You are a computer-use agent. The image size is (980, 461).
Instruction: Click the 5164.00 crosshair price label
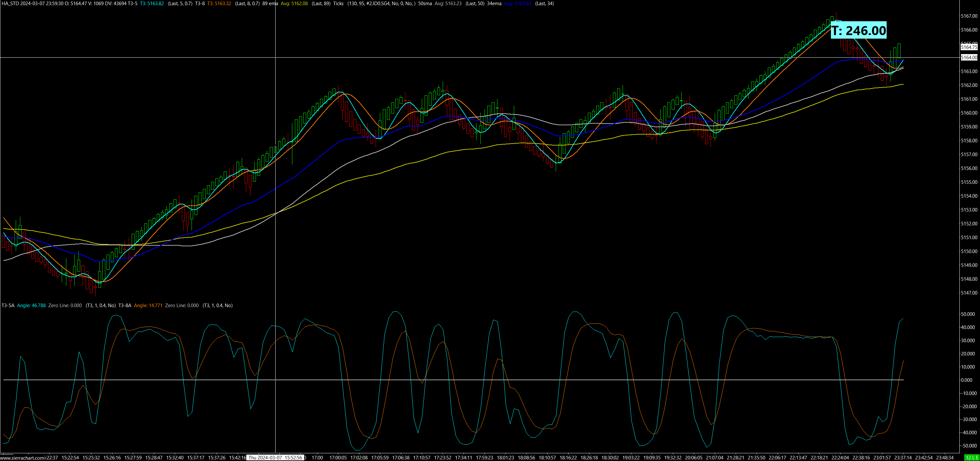[x=969, y=57]
